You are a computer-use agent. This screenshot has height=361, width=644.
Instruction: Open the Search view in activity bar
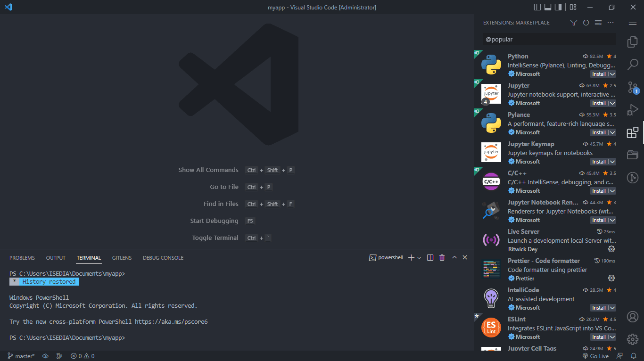[632, 65]
